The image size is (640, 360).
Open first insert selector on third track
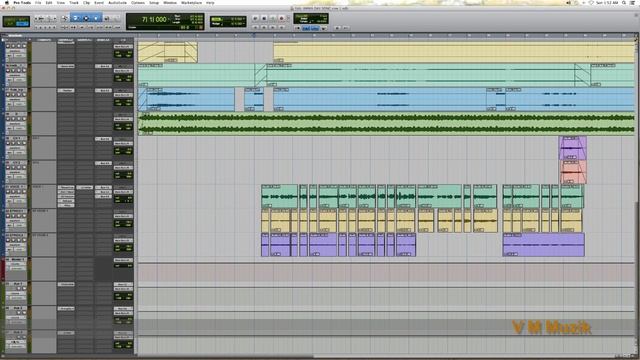pos(66,90)
